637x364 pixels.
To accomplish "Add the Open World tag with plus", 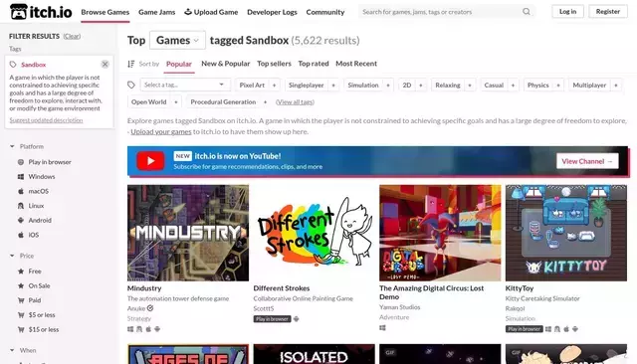I will pos(176,102).
